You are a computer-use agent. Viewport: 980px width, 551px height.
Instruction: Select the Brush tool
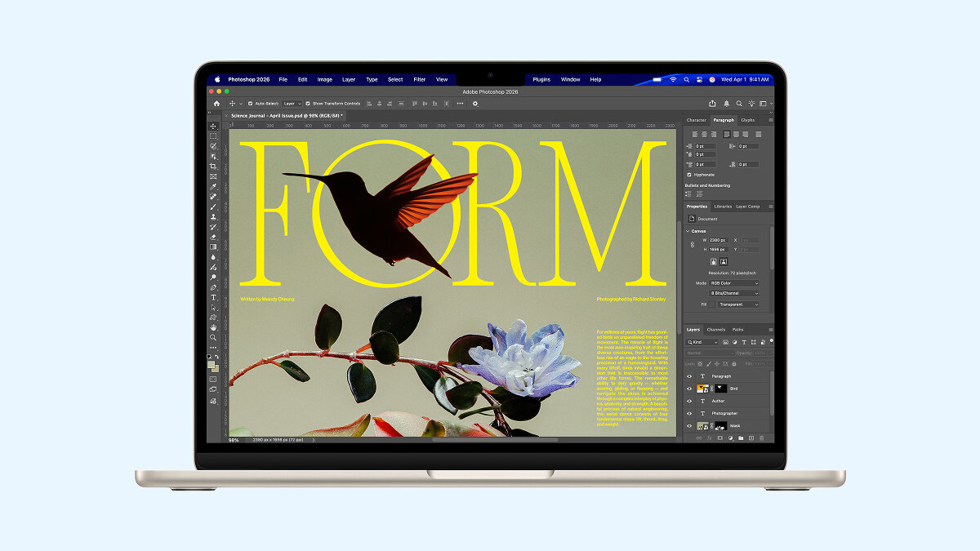point(213,207)
